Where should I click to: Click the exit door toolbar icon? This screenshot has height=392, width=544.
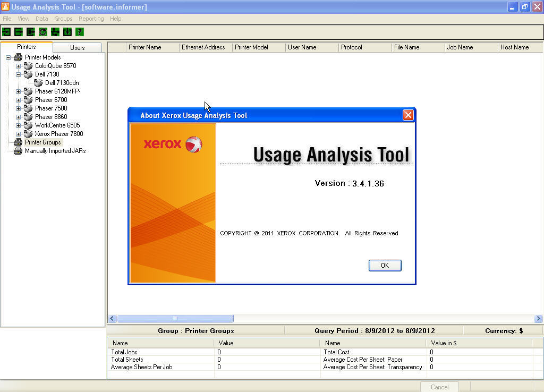(x=30, y=32)
